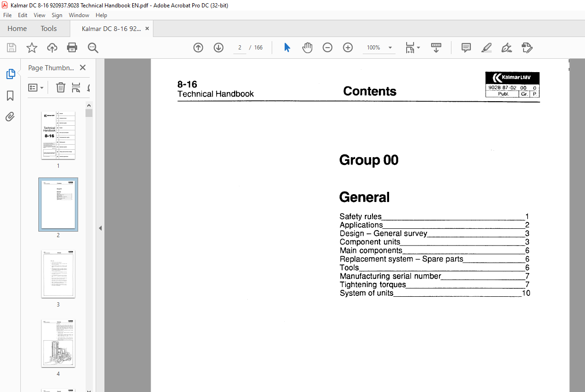Delete selected page with trash icon
Viewport: 585px width, 392px height.
tap(61, 87)
